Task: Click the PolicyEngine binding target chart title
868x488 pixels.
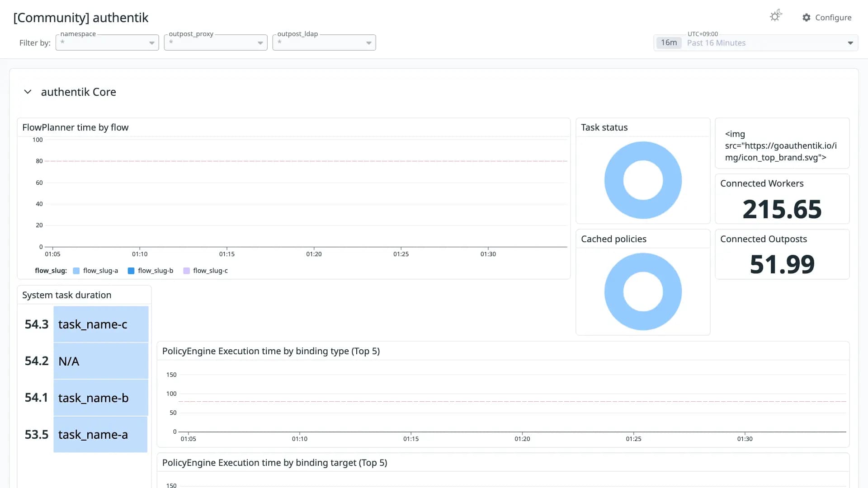Action: tap(275, 463)
